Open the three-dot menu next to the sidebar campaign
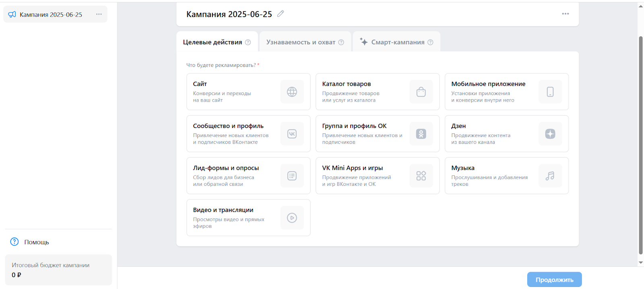 pyautogui.click(x=99, y=14)
